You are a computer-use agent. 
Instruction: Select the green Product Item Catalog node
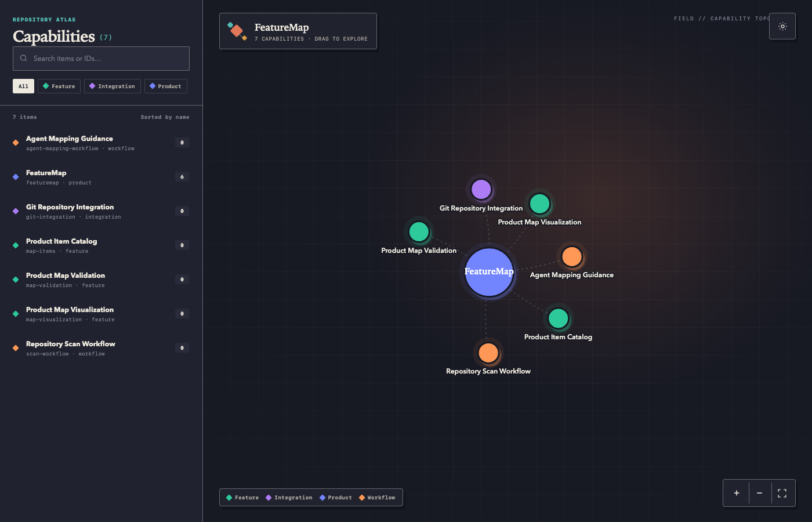(559, 318)
